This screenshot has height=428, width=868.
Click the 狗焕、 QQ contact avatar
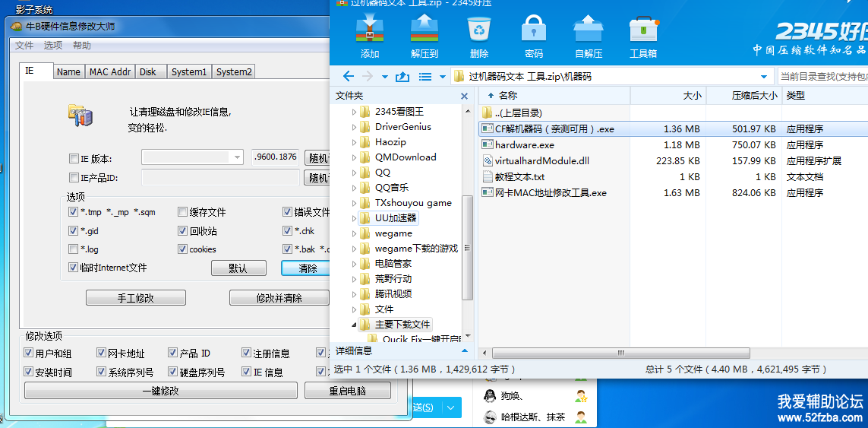click(x=489, y=396)
